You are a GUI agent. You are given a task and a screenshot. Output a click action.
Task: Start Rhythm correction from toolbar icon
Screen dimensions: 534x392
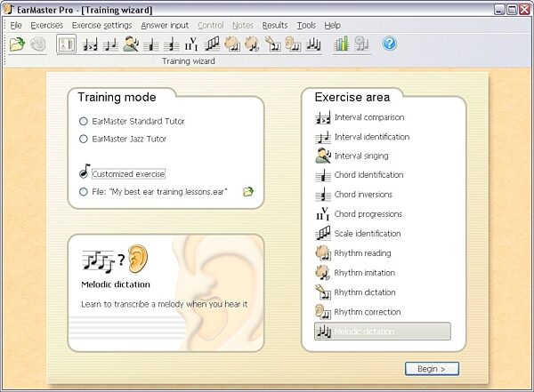[293, 44]
